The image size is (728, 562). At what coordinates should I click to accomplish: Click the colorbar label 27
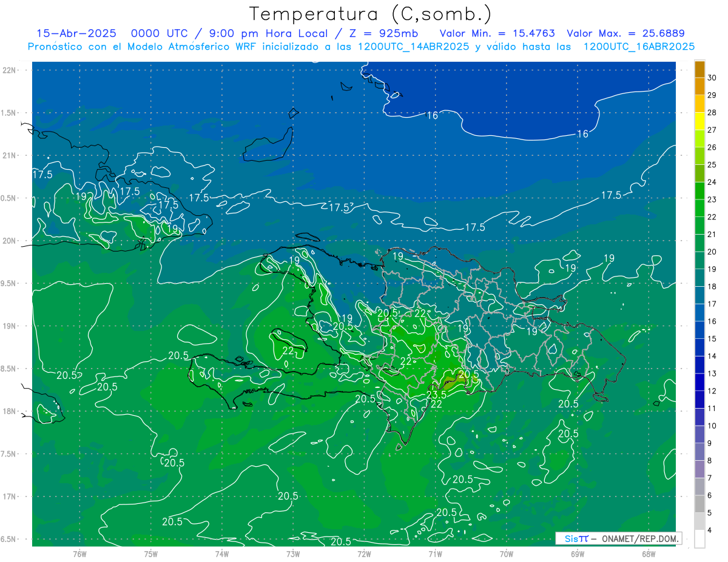(712, 130)
